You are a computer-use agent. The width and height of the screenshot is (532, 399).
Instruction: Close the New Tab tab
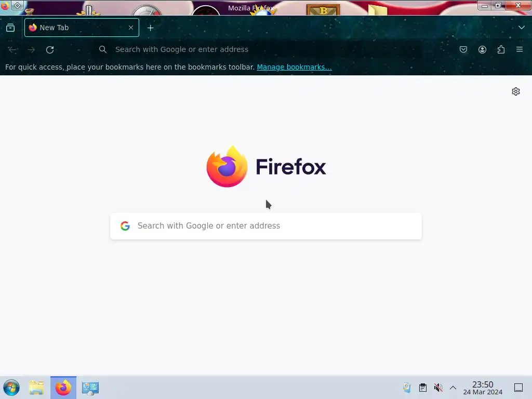point(131,28)
